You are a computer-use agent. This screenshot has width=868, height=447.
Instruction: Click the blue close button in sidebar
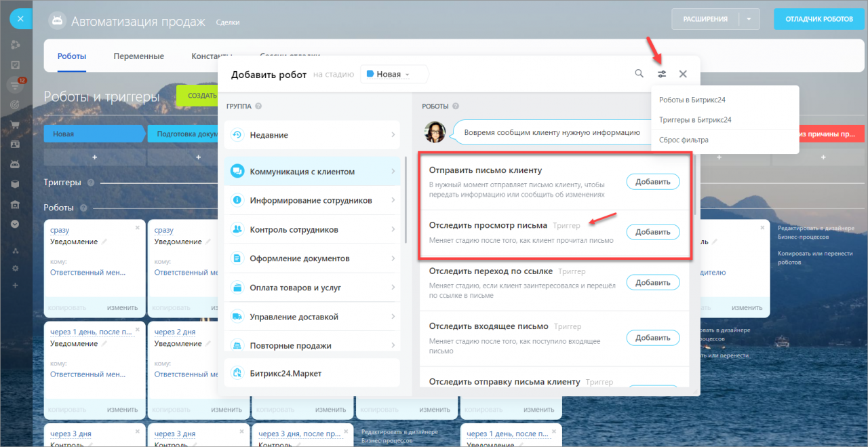pyautogui.click(x=20, y=19)
